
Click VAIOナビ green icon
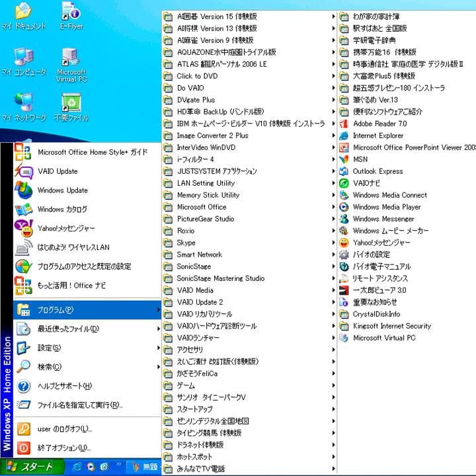coord(344,183)
